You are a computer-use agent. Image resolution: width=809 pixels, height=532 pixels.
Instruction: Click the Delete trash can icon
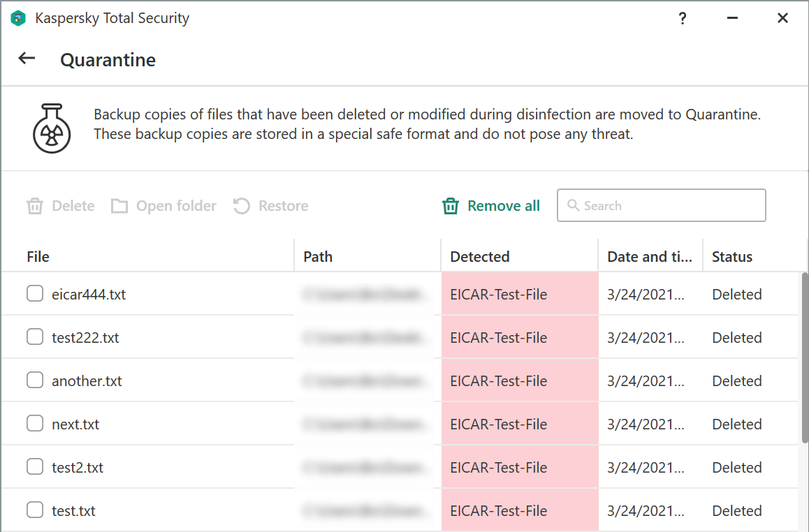point(35,206)
